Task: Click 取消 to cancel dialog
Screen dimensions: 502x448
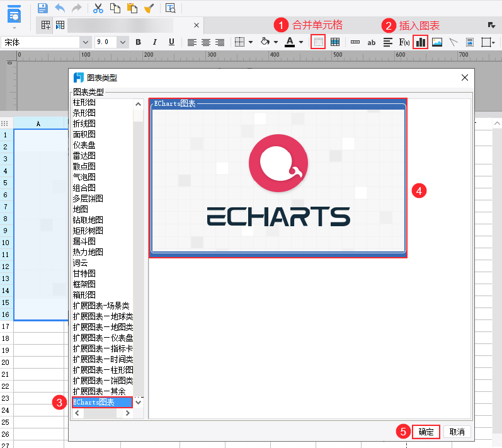Action: (x=457, y=432)
